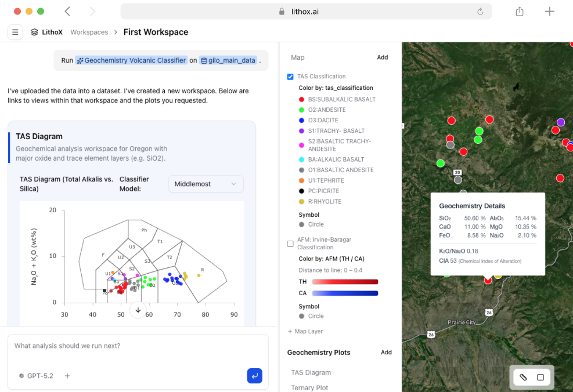
Task: Click the scroll-down arrow on chart
Action: click(x=138, y=310)
